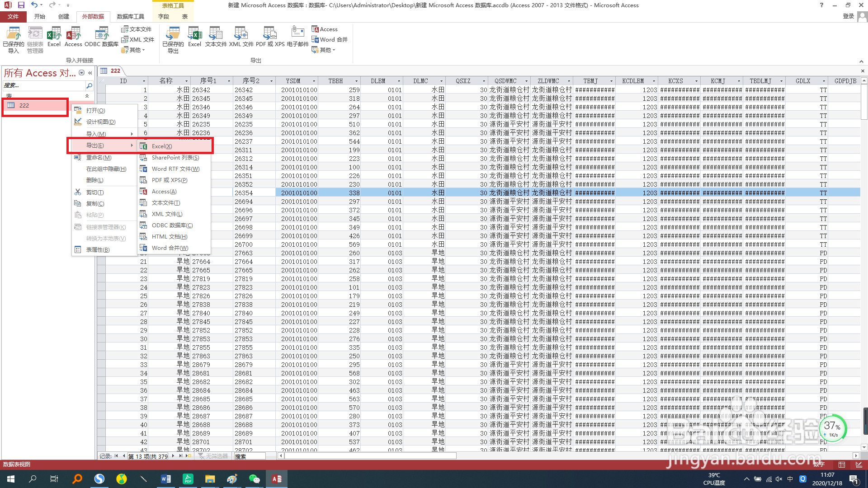Open navigation pane category dropdown arrow
This screenshot has height=488, width=868.
pyautogui.click(x=81, y=73)
